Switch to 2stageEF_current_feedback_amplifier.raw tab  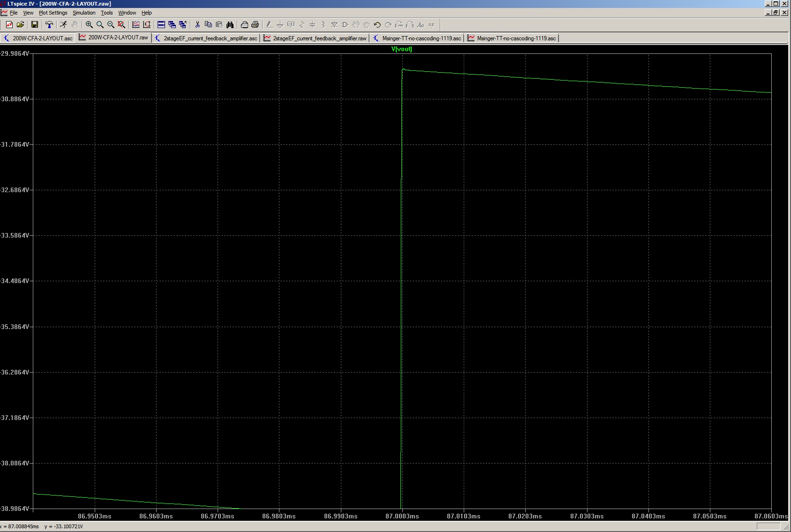[x=315, y=38]
